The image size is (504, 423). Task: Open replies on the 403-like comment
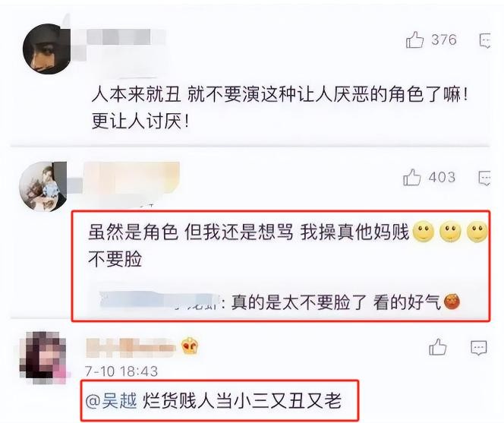click(x=484, y=178)
